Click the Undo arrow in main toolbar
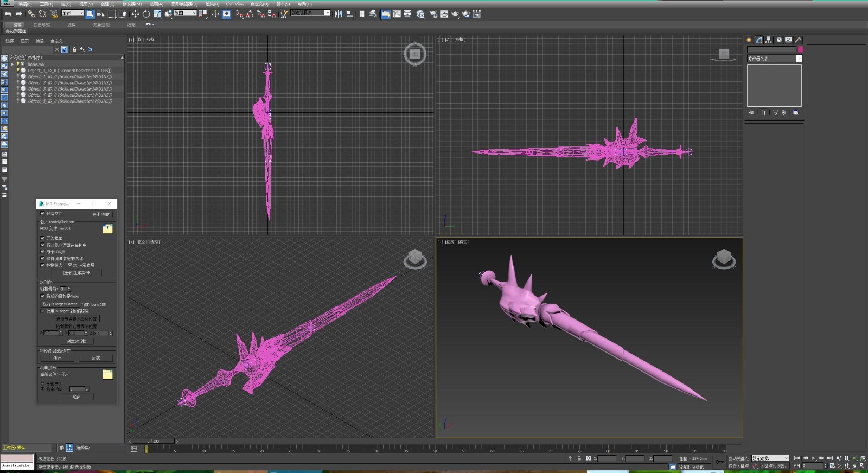 coord(8,14)
